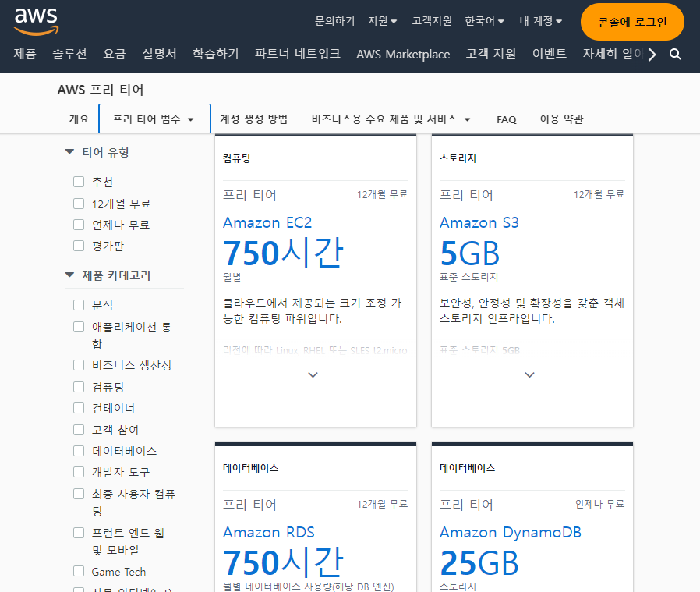Open the 설명서 menu

159,54
